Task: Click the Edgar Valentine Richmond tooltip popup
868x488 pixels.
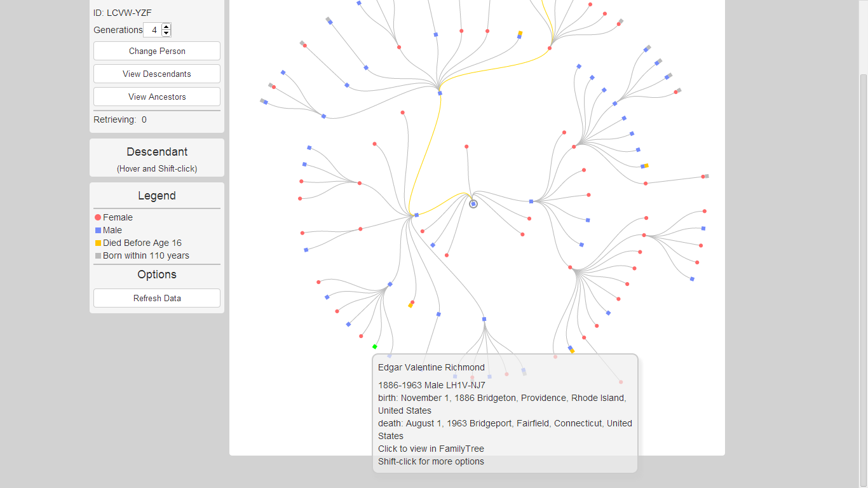Action: [505, 413]
